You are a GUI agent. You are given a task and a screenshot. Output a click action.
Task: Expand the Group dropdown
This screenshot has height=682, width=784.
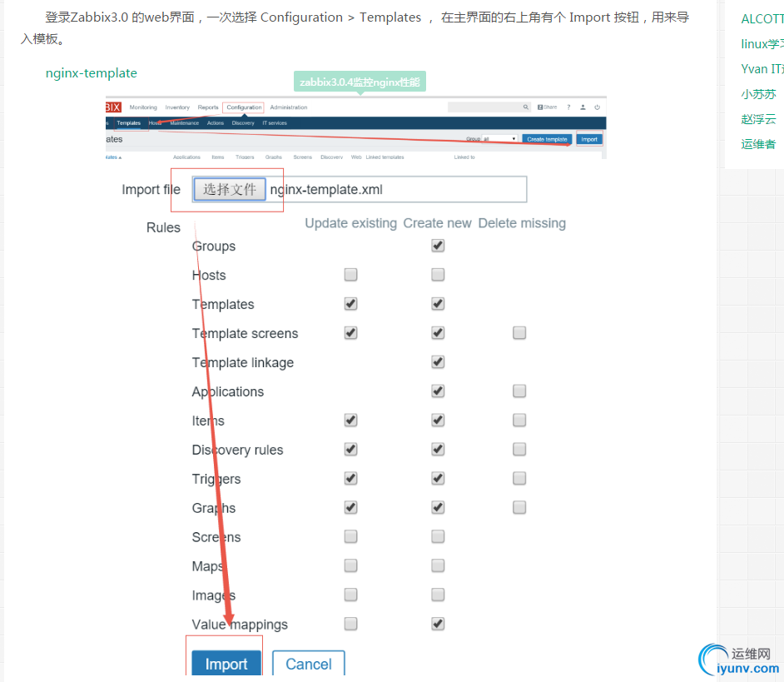[x=499, y=138]
